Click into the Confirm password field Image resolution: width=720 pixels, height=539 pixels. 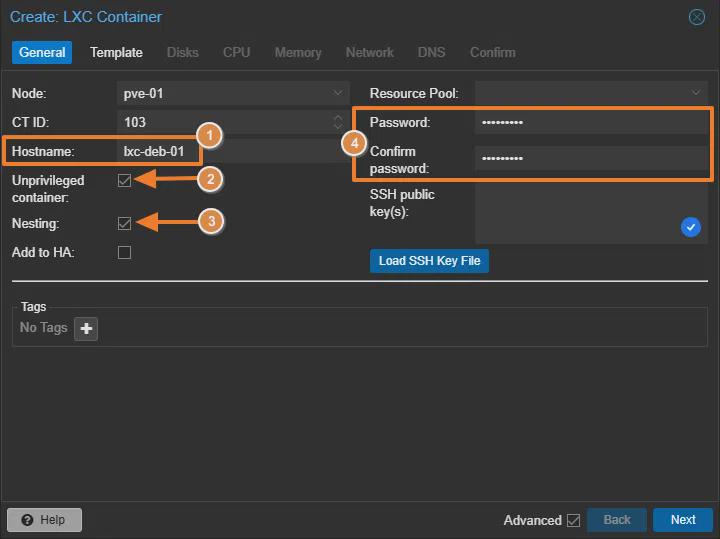pyautogui.click(x=591, y=158)
